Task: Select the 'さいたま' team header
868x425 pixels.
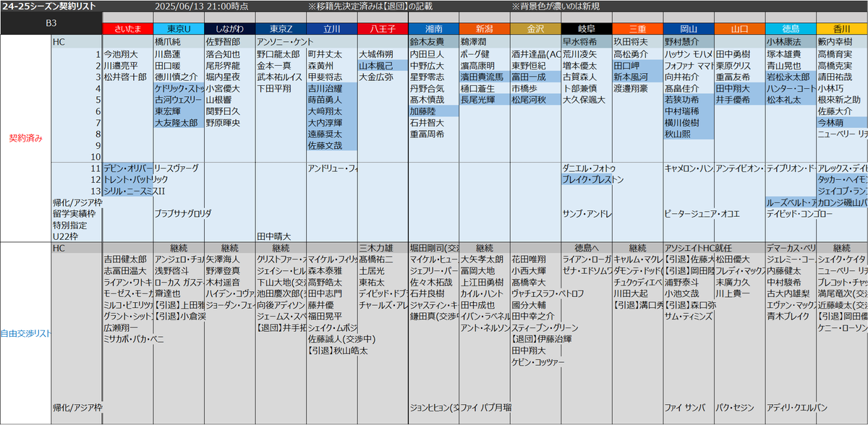Action: point(127,29)
